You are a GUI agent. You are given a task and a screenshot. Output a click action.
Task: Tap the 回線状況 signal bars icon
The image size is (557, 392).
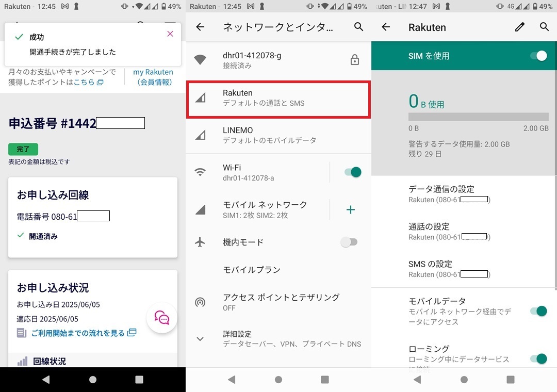[22, 362]
